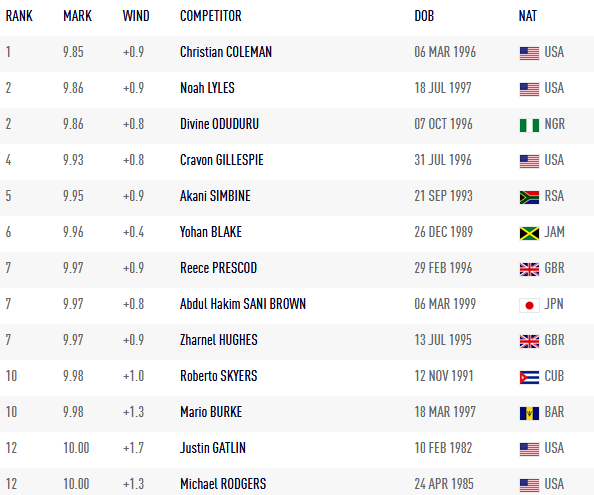Click the USA flag in Justin Gatlin's row

529,449
